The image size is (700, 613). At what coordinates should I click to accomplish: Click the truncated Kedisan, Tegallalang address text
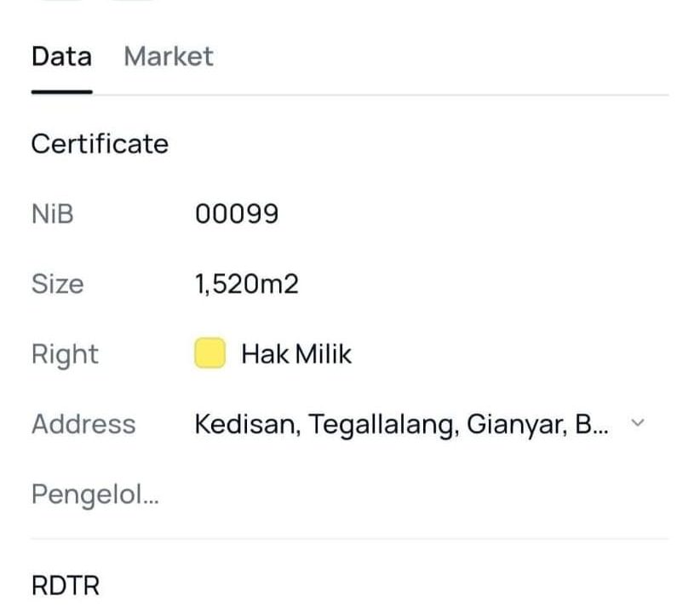click(401, 423)
